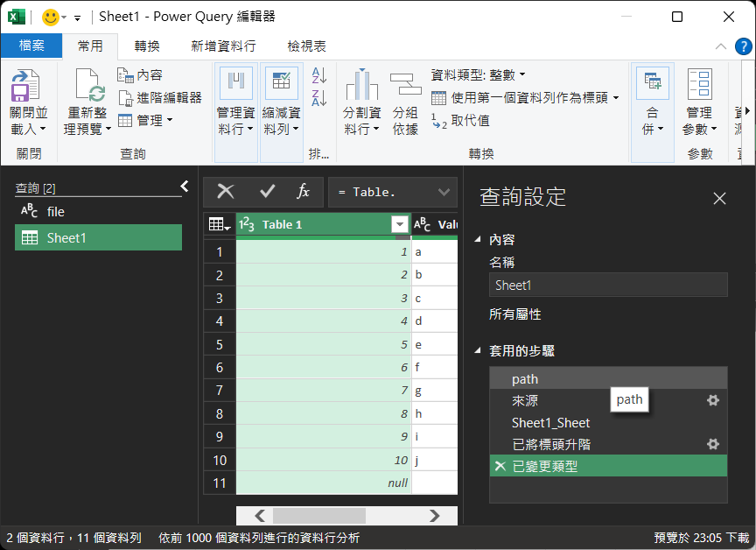Open the 新增資料行 ribbon tab
The width and height of the screenshot is (756, 550).
[223, 46]
